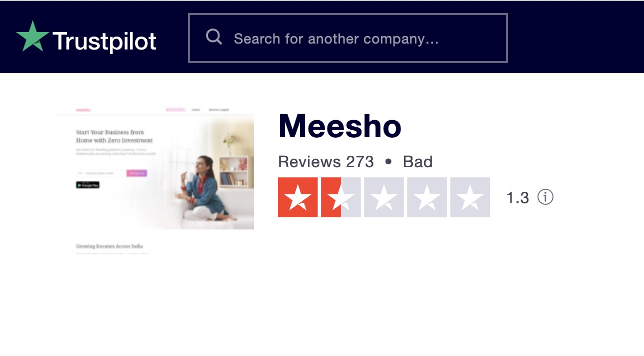The width and height of the screenshot is (644, 356).
Task: Open the Contact item in the preview navigation
Action: click(x=196, y=110)
